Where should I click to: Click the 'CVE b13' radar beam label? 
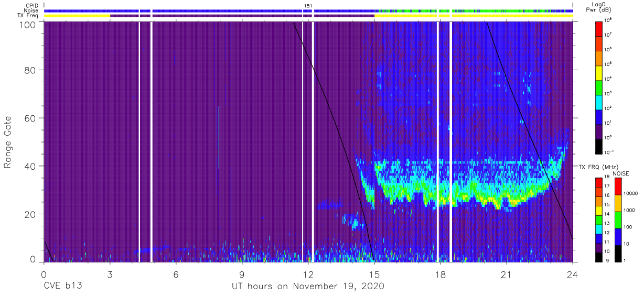tap(62, 287)
